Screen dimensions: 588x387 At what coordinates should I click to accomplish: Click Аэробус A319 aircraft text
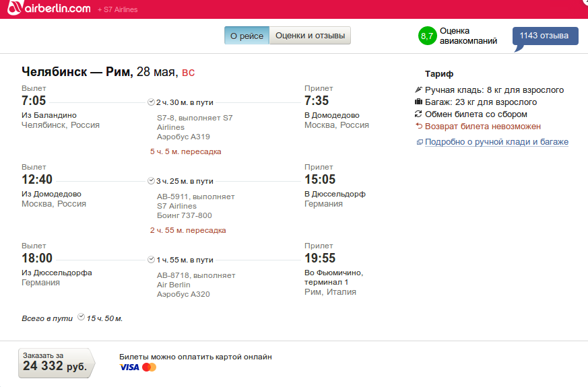click(x=183, y=137)
